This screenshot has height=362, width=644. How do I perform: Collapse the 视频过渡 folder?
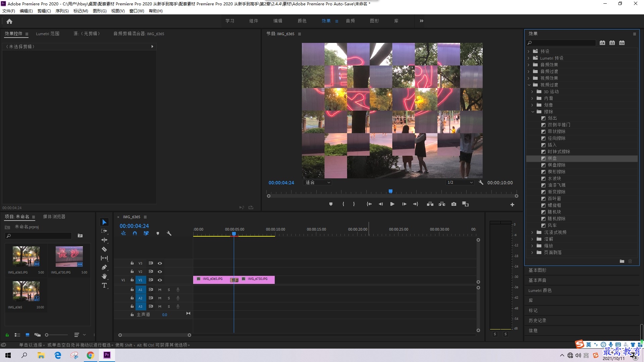[x=529, y=85]
